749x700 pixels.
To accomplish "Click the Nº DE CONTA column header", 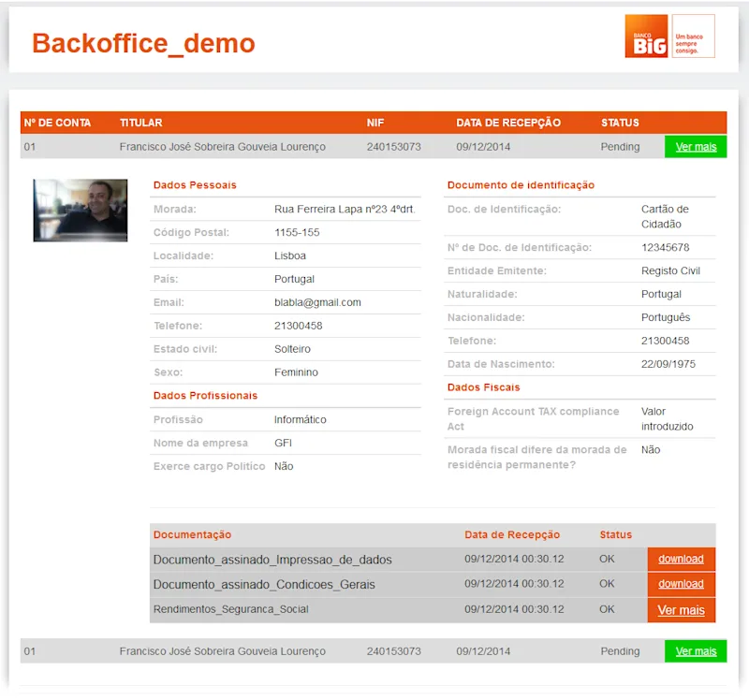I will pyautogui.click(x=57, y=123).
